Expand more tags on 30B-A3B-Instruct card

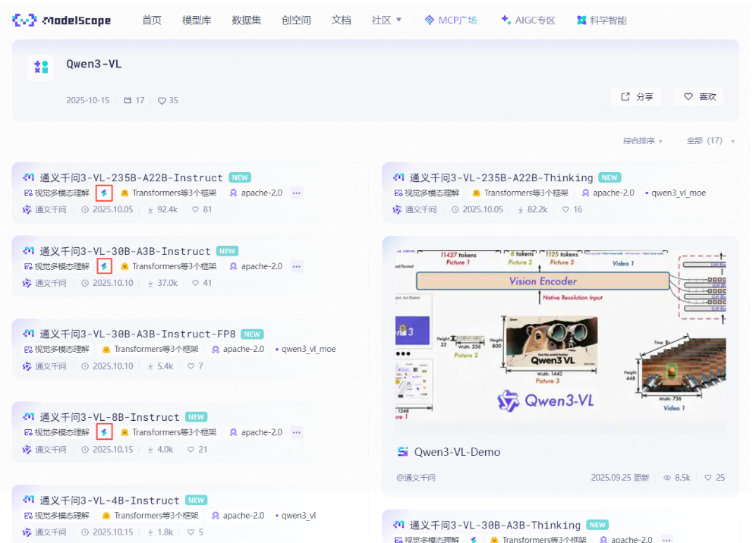point(297,266)
